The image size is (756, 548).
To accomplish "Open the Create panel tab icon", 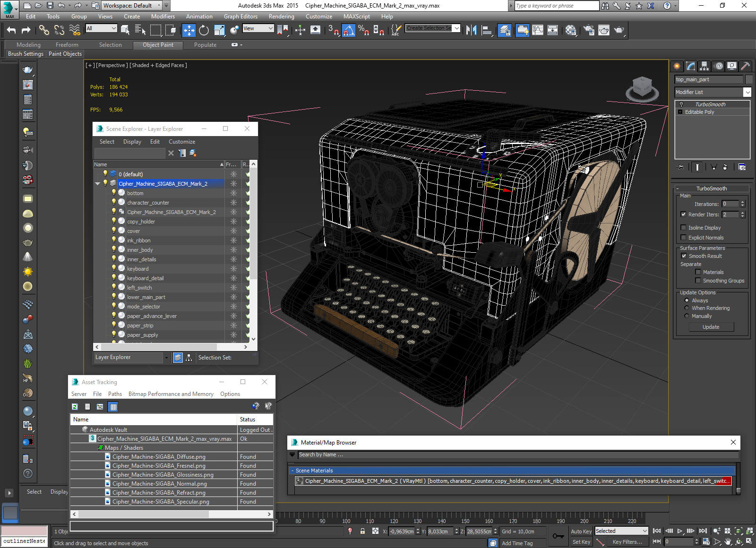I will click(x=677, y=66).
